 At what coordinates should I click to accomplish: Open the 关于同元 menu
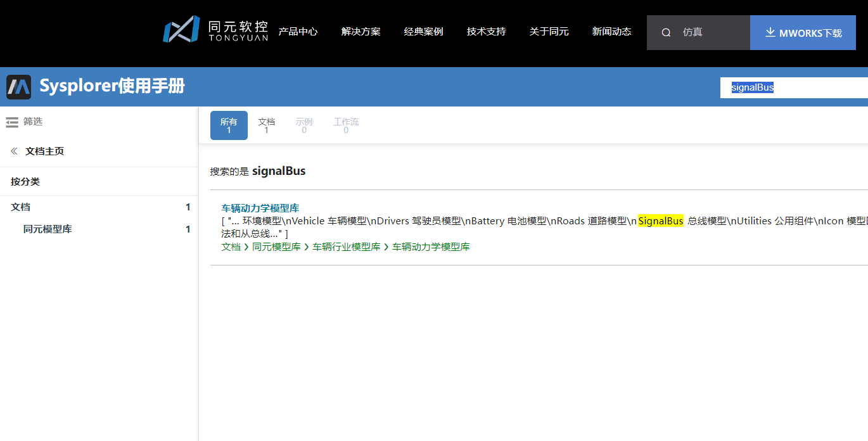click(549, 32)
